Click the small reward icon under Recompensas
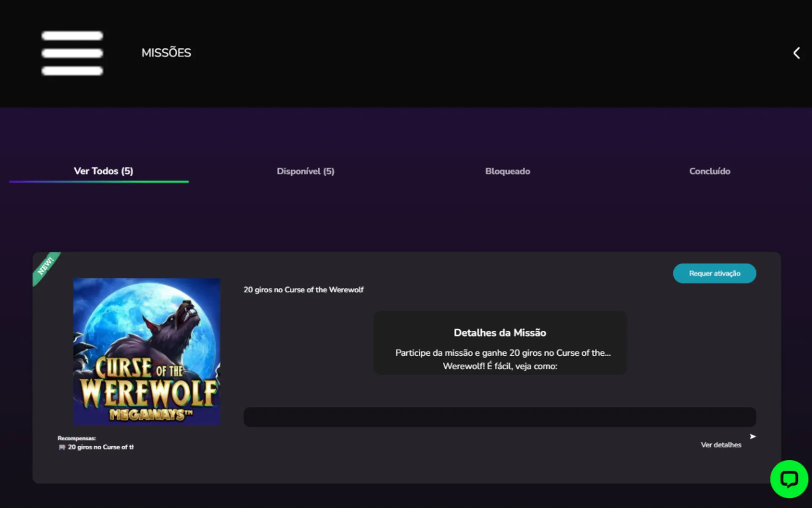812x508 pixels. tap(62, 447)
